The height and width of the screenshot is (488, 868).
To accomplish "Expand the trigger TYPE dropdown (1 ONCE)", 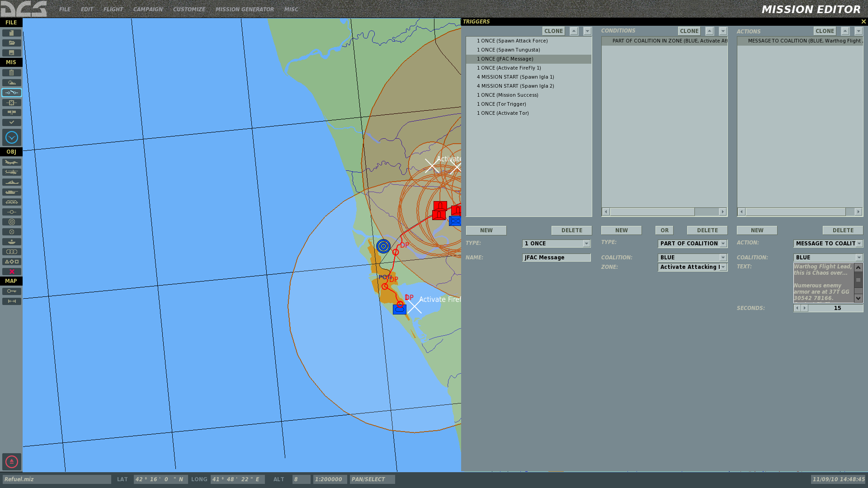I will (x=586, y=244).
